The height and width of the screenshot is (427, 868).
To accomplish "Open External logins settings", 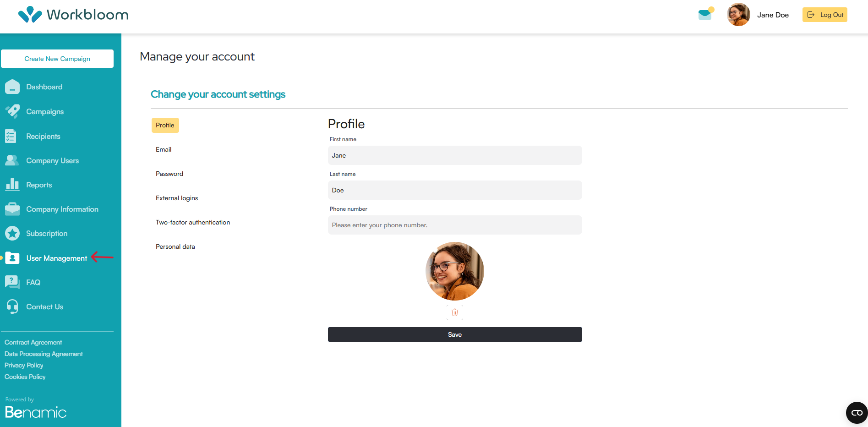I will coord(177,198).
